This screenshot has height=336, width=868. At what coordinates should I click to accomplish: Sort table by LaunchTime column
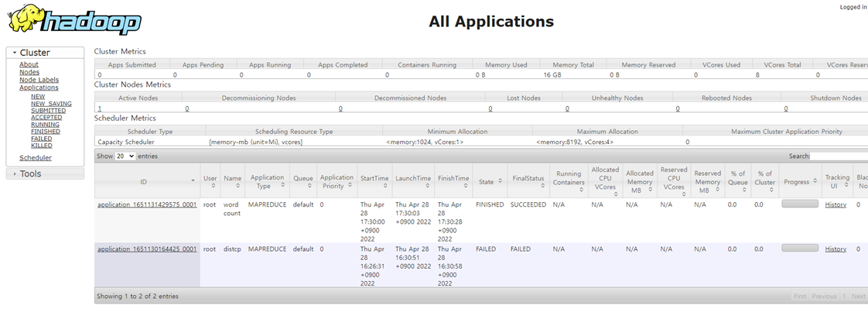click(x=413, y=181)
